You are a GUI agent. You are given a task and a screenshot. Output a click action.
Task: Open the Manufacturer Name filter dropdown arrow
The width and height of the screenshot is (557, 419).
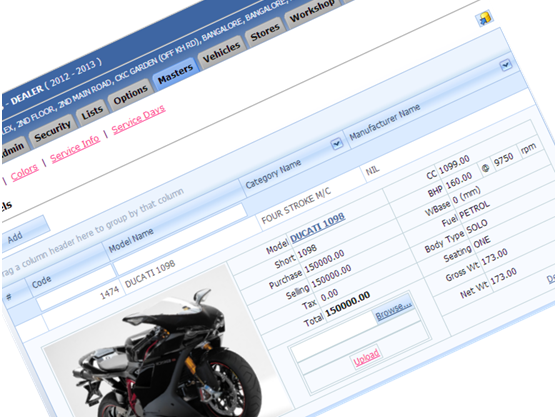(x=505, y=65)
